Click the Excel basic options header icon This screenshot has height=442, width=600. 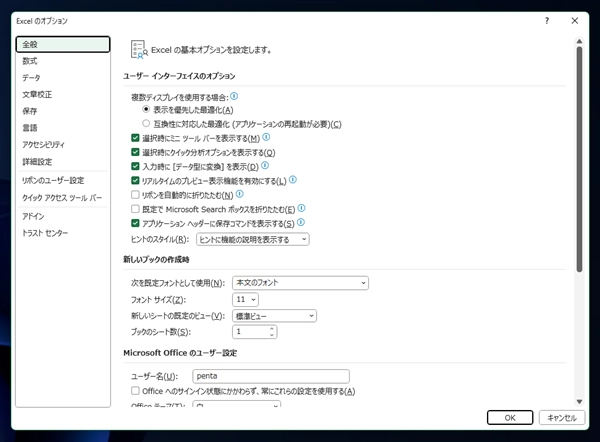pos(139,50)
